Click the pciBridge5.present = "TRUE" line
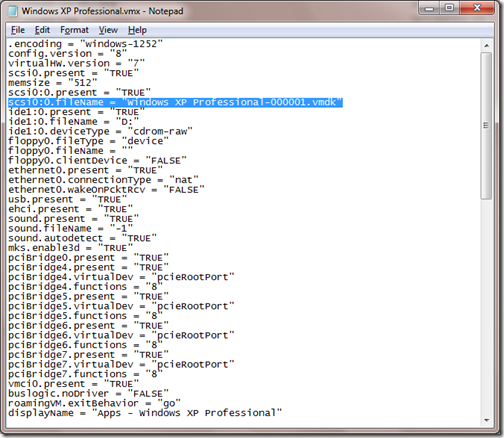 (88, 297)
